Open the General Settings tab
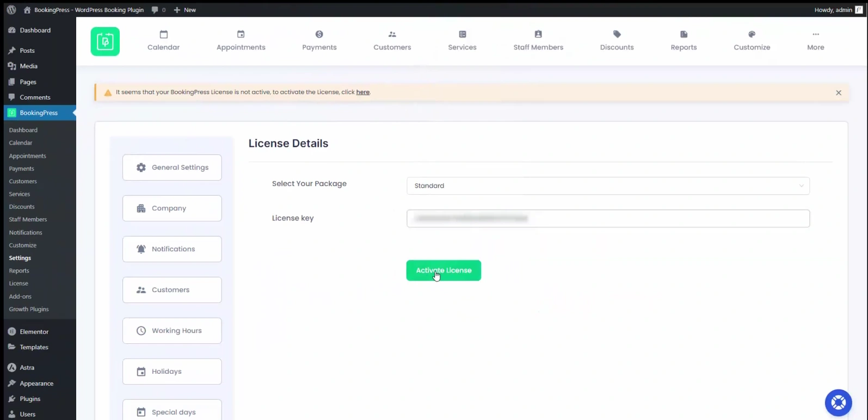 [x=172, y=168]
